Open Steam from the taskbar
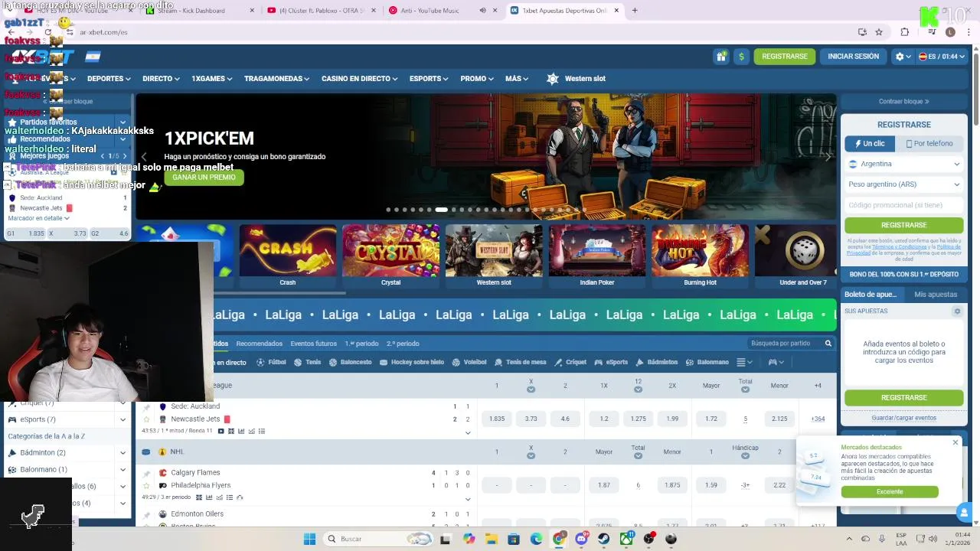 (x=604, y=539)
